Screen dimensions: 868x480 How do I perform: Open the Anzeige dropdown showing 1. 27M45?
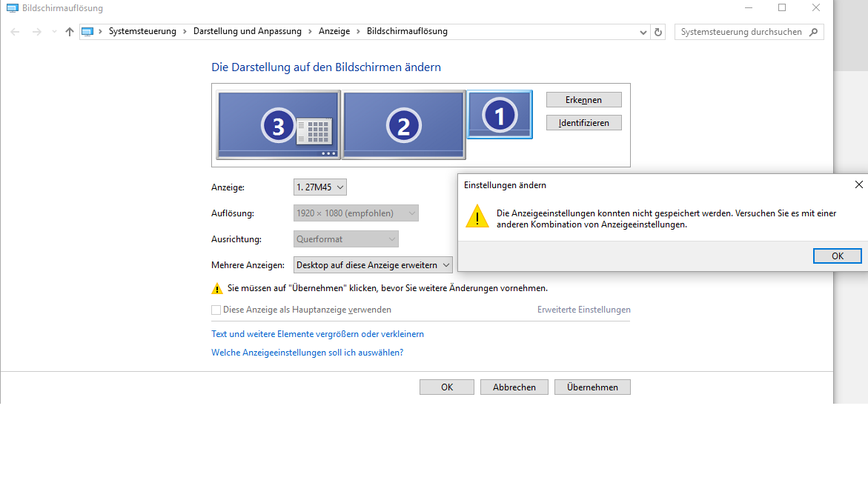[320, 187]
